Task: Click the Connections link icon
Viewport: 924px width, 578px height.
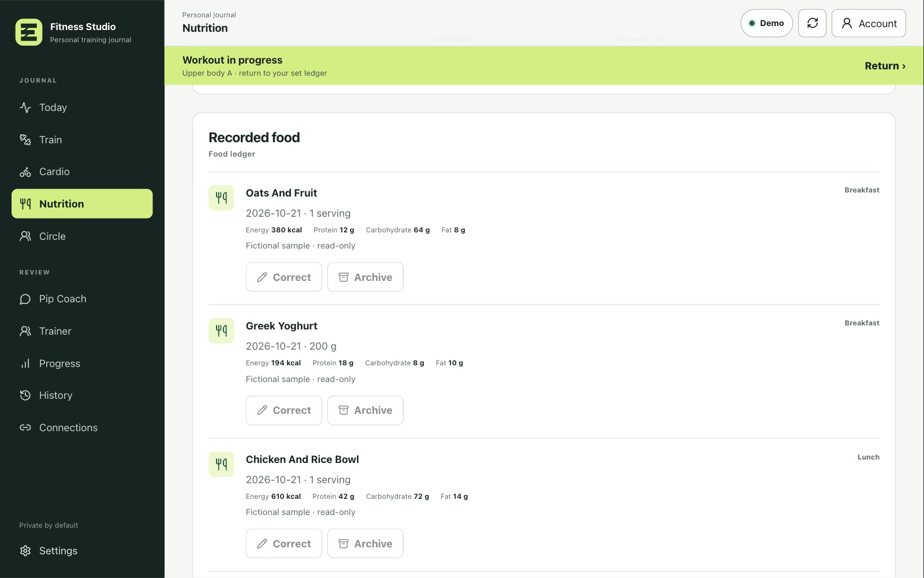Action: pos(25,428)
